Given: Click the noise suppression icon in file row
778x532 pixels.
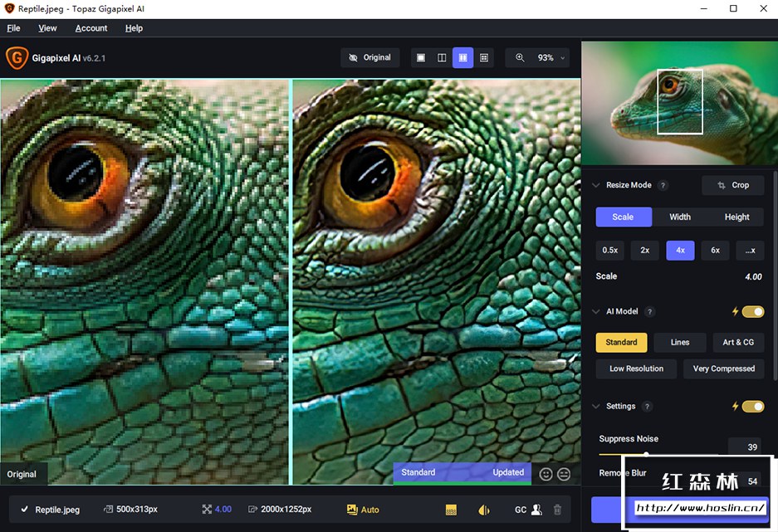Looking at the screenshot, I should pos(451,510).
